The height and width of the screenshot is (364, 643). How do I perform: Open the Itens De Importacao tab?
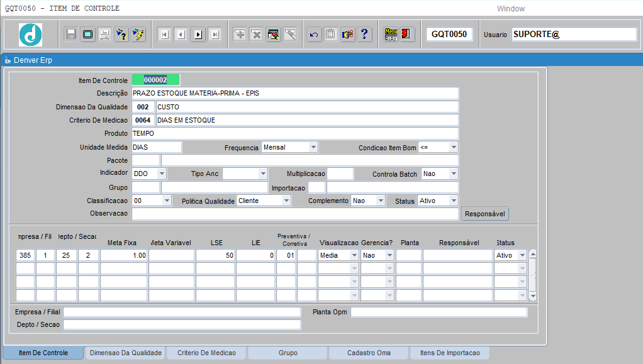click(450, 353)
